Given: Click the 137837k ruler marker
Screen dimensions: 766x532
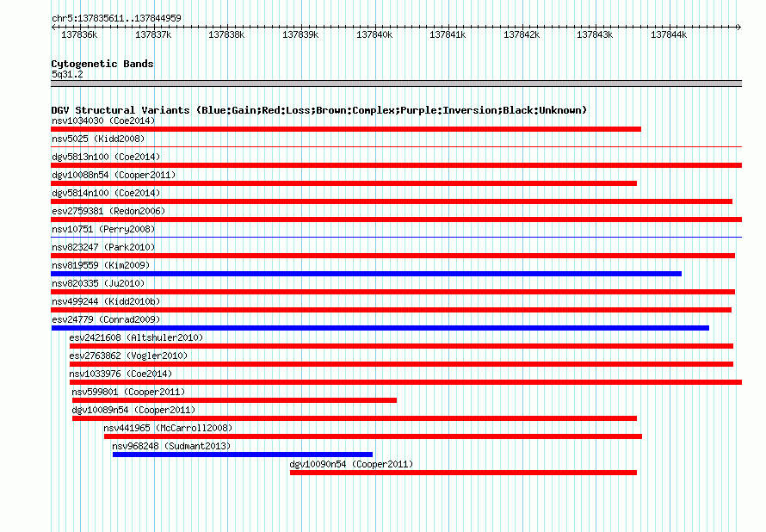Looking at the screenshot, I should (x=153, y=34).
